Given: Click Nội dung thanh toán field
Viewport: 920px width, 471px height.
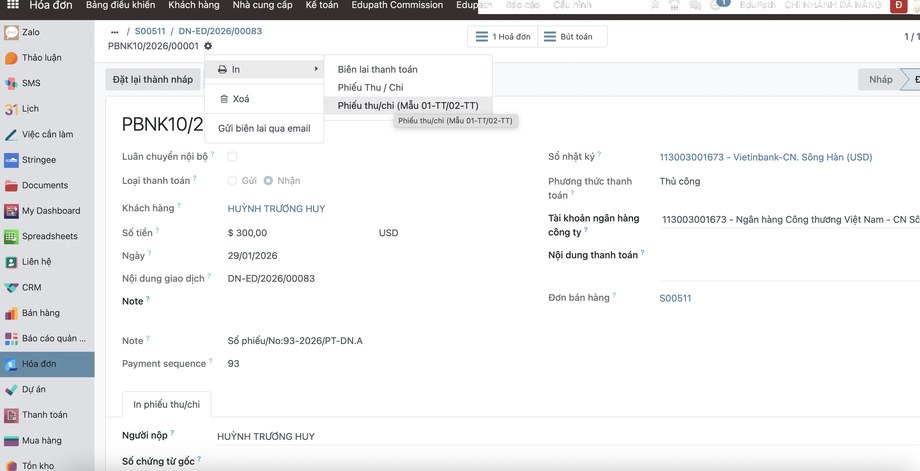Looking at the screenshot, I should tap(790, 263).
